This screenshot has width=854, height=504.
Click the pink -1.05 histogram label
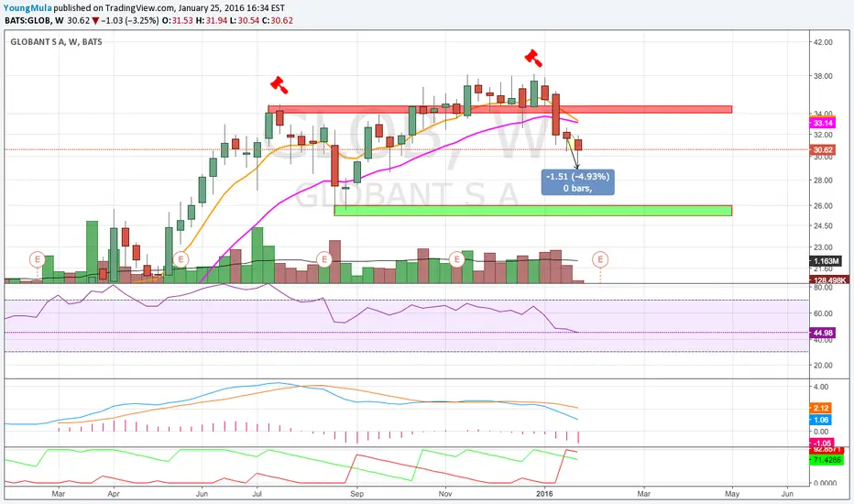(x=822, y=444)
